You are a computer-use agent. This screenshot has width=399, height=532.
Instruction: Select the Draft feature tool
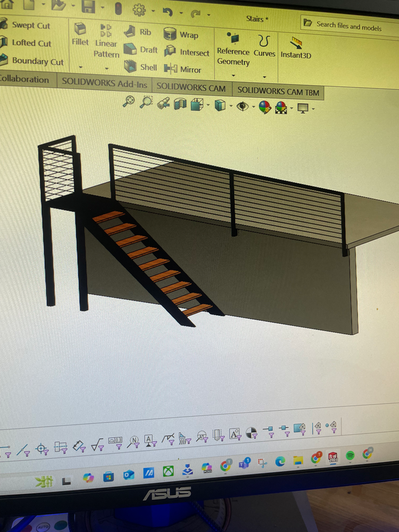141,49
